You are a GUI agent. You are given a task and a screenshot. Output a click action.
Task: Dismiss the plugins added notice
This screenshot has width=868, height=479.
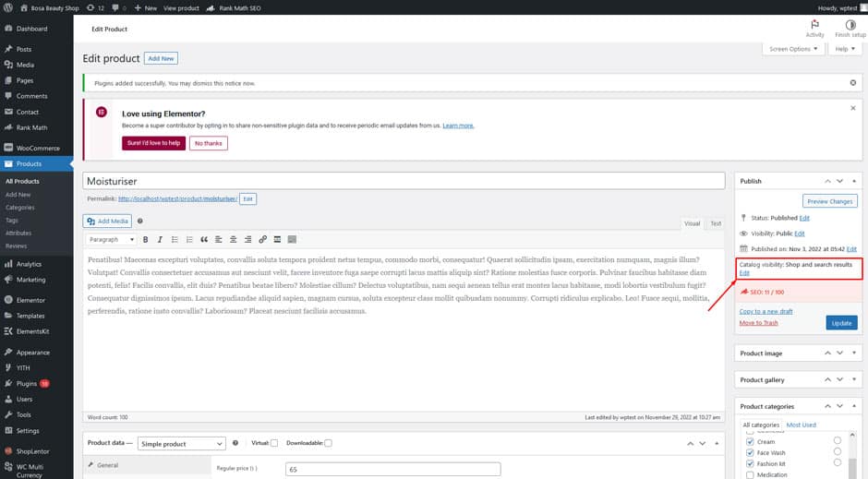point(853,83)
